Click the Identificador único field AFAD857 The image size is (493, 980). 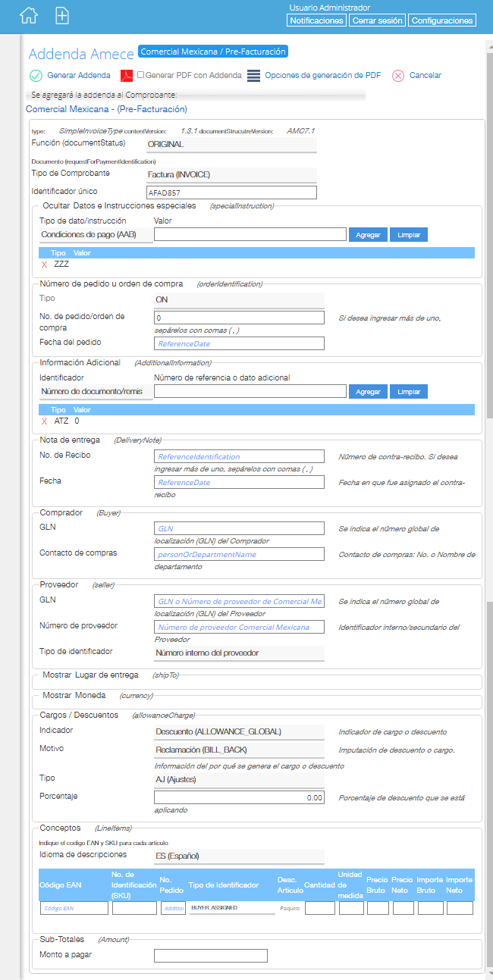pos(231,193)
